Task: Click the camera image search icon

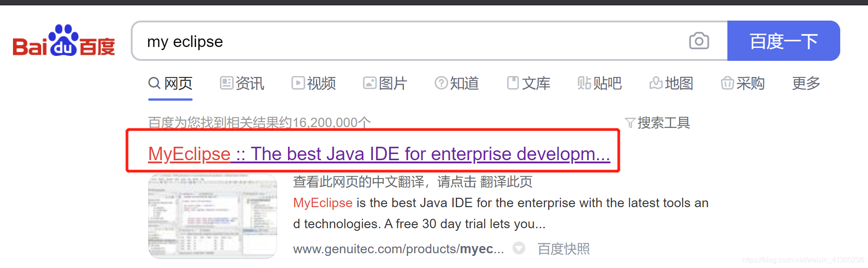Action: pos(699,41)
